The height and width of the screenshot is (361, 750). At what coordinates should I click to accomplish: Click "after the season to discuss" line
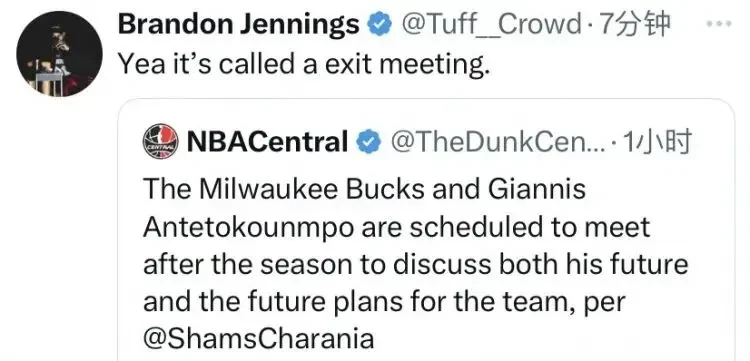pyautogui.click(x=317, y=264)
